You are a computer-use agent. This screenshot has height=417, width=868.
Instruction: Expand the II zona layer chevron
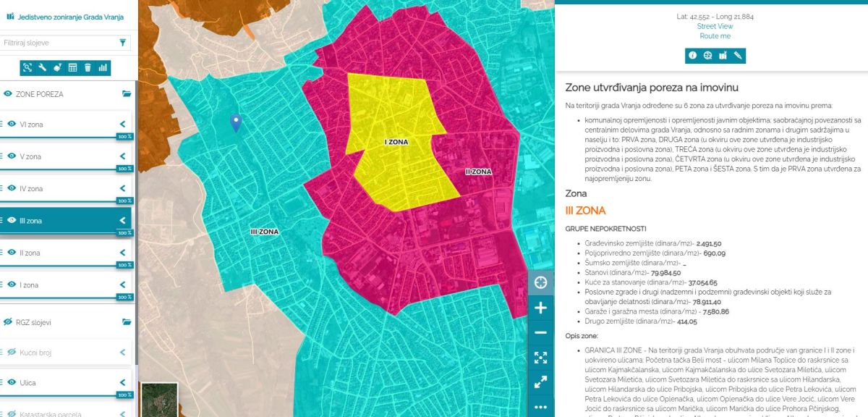pyautogui.click(x=122, y=253)
